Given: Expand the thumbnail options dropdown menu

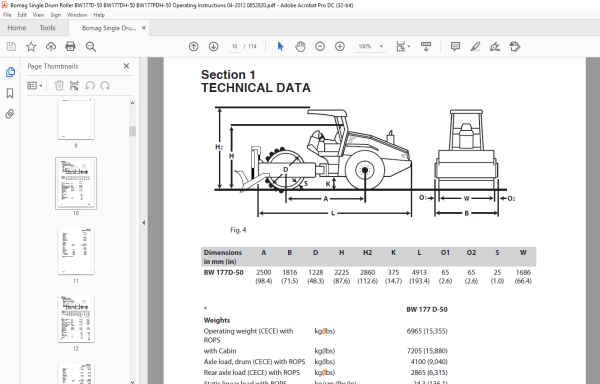Looking at the screenshot, I should point(34,86).
